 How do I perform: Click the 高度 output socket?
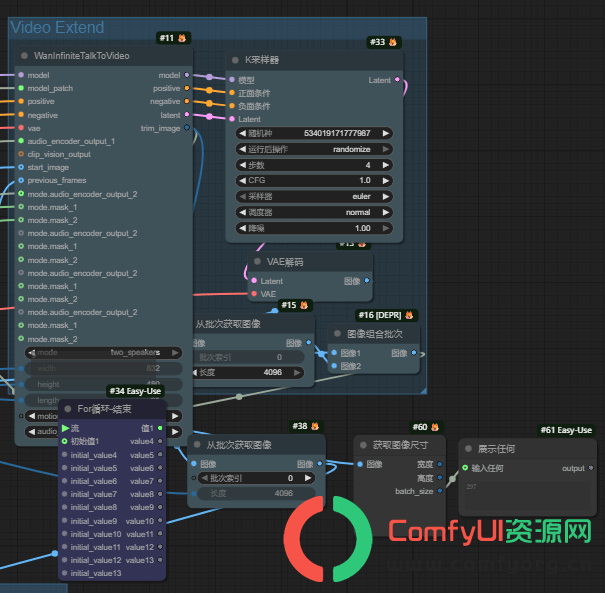pyautogui.click(x=440, y=478)
